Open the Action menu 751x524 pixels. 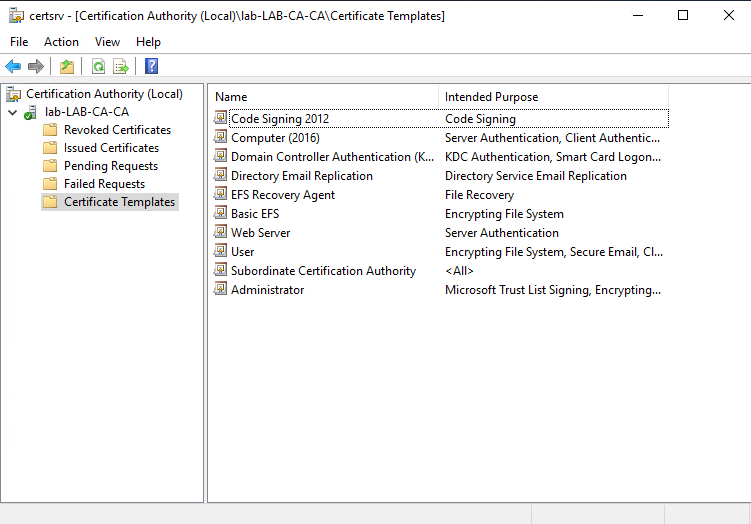(x=61, y=42)
